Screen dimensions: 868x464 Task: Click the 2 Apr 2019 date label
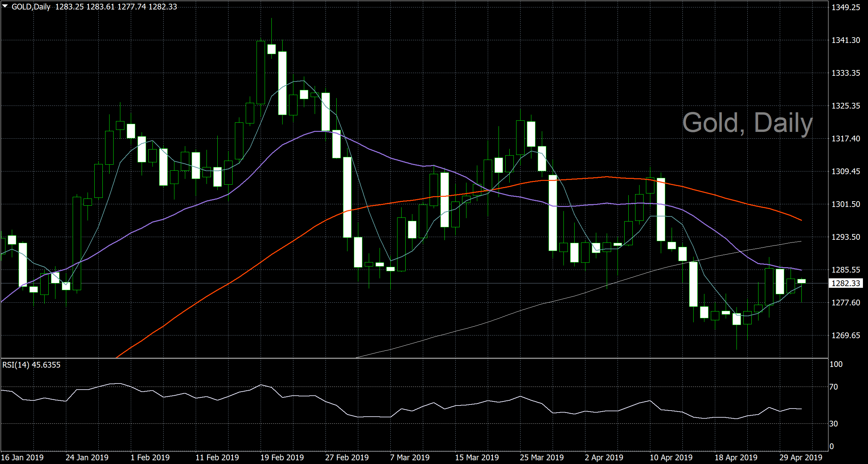pos(604,458)
